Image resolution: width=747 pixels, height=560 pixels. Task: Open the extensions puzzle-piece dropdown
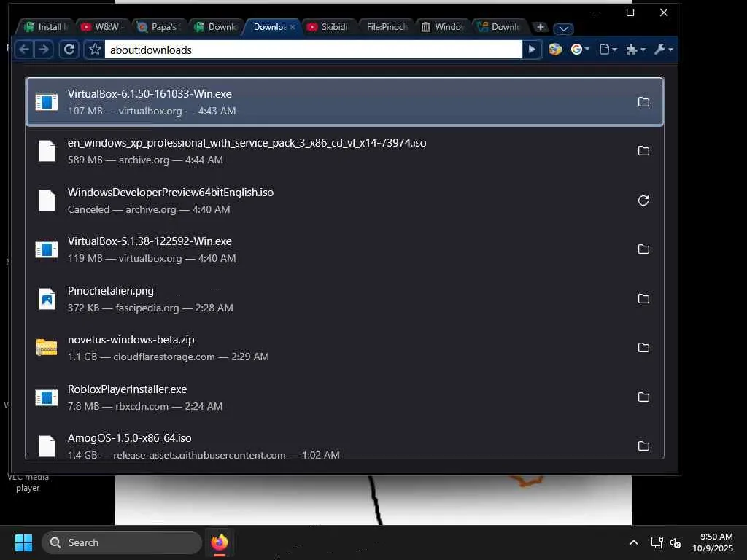point(635,50)
